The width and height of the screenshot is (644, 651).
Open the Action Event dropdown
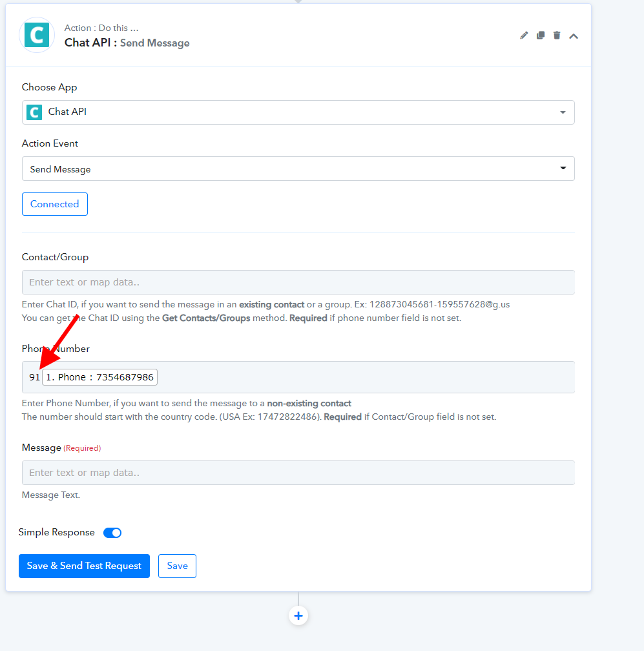[298, 169]
